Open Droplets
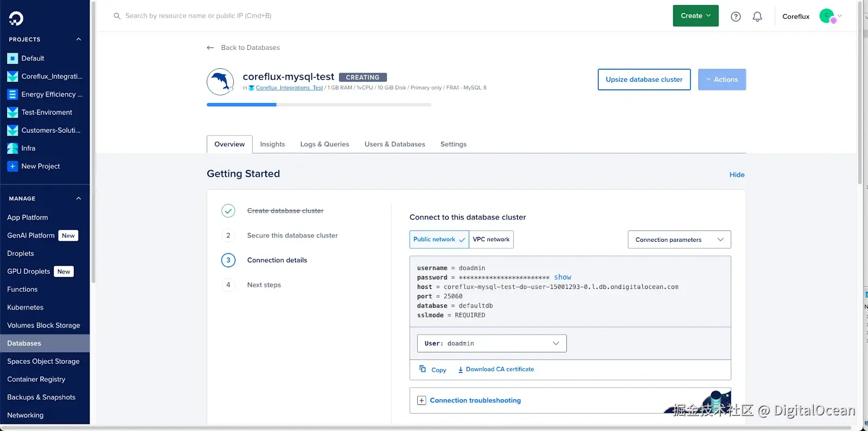Image resolution: width=868 pixels, height=431 pixels. [21, 253]
